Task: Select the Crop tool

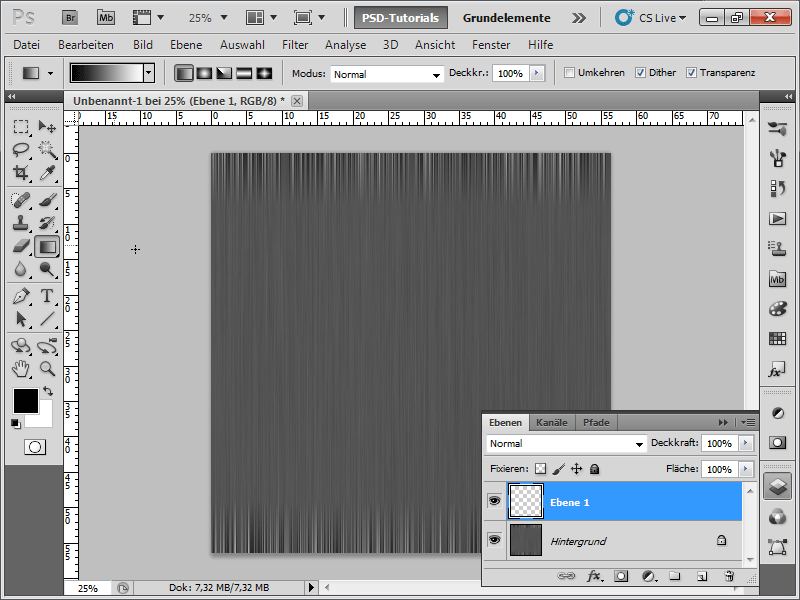Action: click(x=21, y=172)
